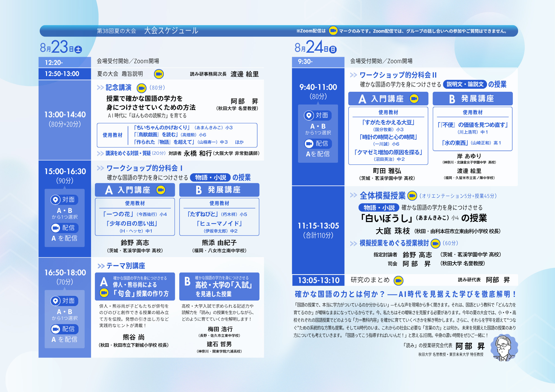Image resolution: width=555 pixels, height=392 pixels.
Task: Click the camera icon beside 夏の大会 趣旨説明
Action: point(159,74)
